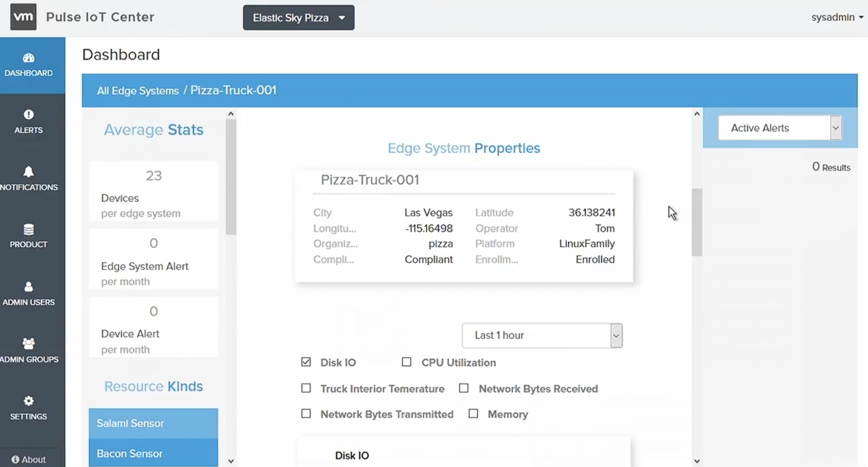
Task: Click the longitude value -115.16498
Action: click(429, 228)
